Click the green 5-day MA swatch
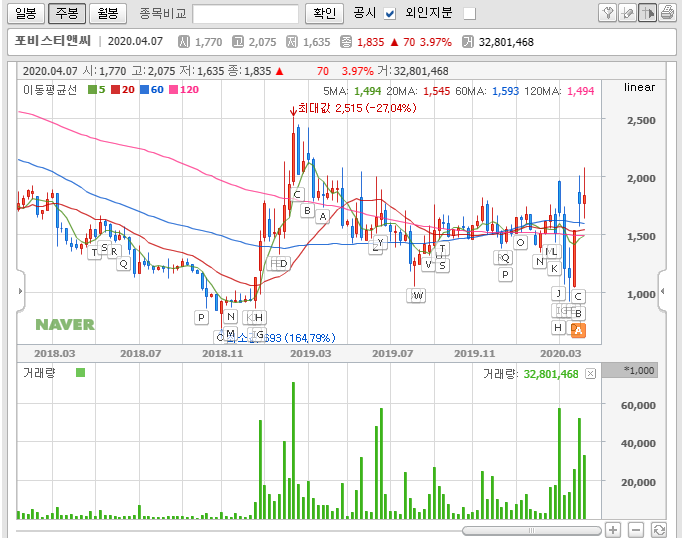 coord(92,90)
